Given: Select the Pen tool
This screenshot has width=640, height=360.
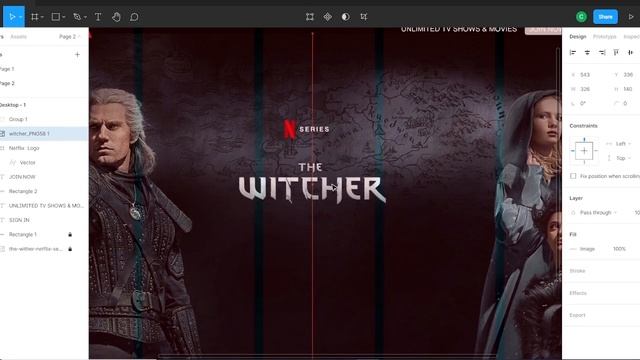Looking at the screenshot, I should coord(77,17).
